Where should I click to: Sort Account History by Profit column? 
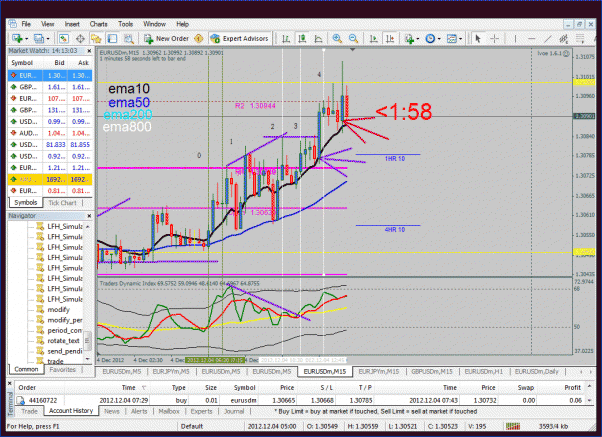(x=572, y=387)
